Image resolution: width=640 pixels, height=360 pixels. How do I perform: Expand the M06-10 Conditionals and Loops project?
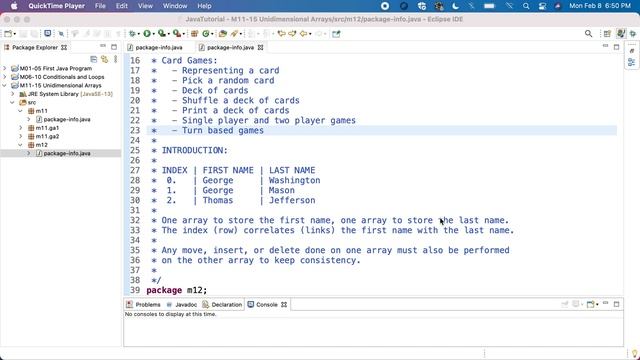(x=5, y=77)
